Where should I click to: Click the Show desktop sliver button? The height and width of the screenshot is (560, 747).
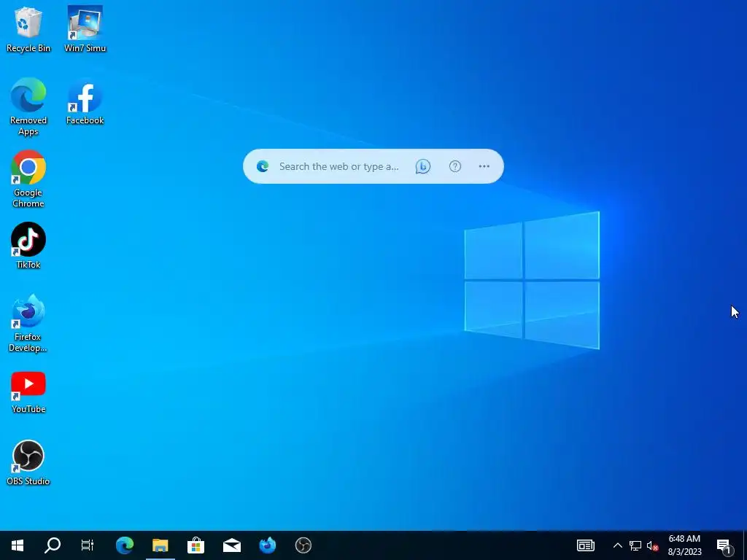pos(745,545)
